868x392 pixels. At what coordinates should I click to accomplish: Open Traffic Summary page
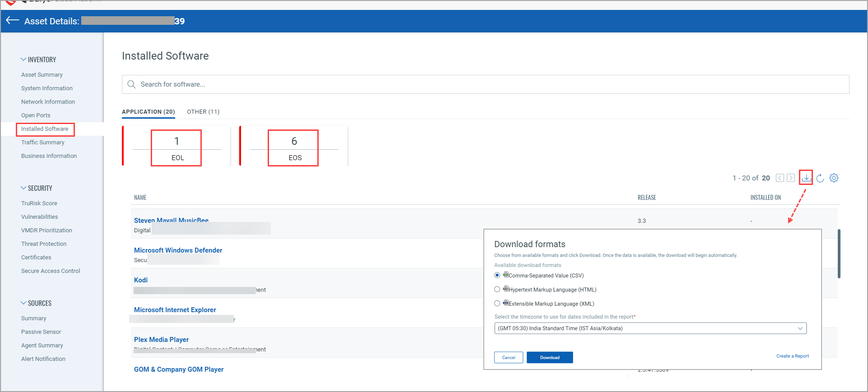(43, 143)
